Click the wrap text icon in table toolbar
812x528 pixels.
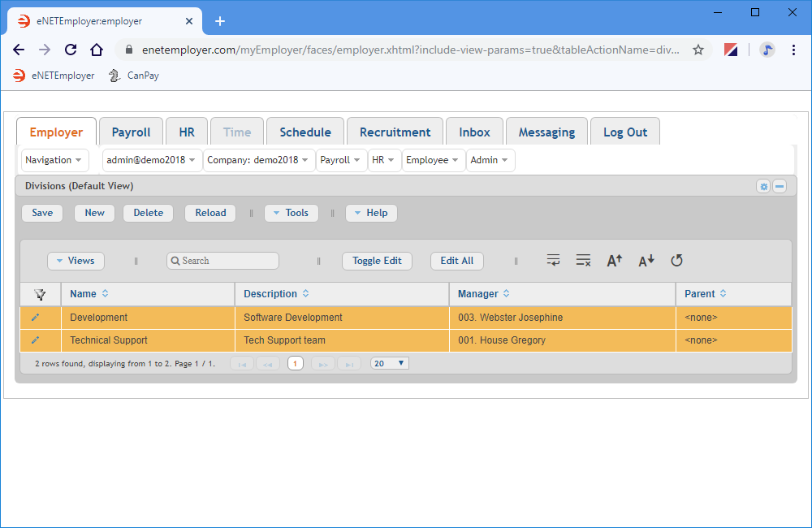[553, 261]
